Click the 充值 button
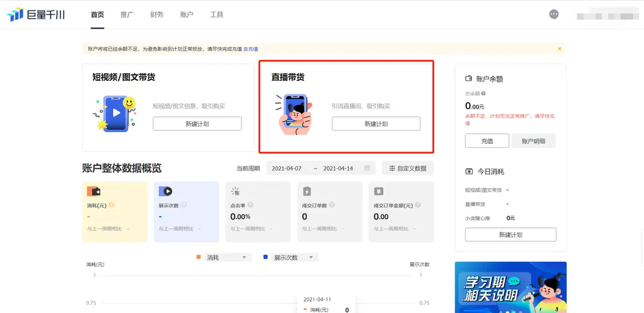The height and width of the screenshot is (313, 644). [x=487, y=141]
